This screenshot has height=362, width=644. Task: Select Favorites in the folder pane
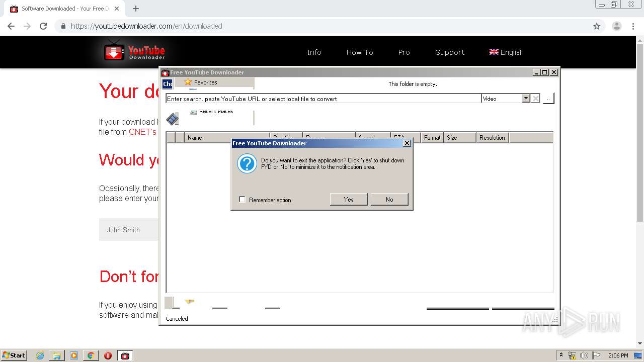point(201,82)
